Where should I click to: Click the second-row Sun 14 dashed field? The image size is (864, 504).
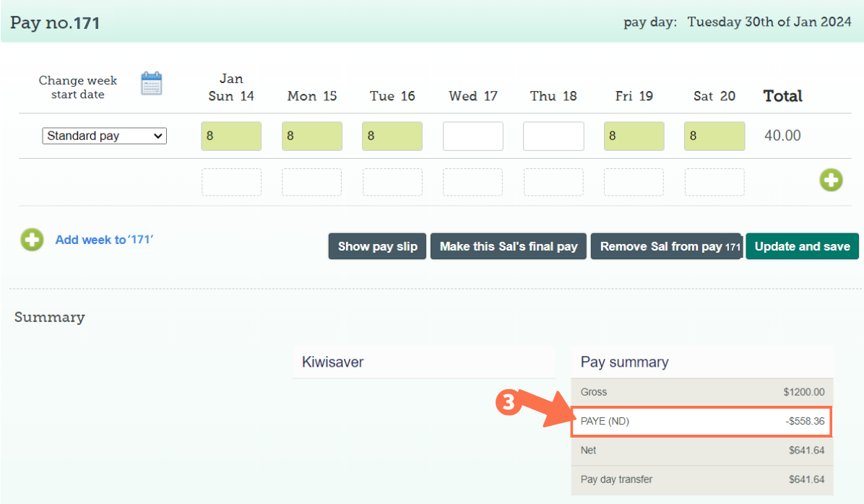click(231, 182)
